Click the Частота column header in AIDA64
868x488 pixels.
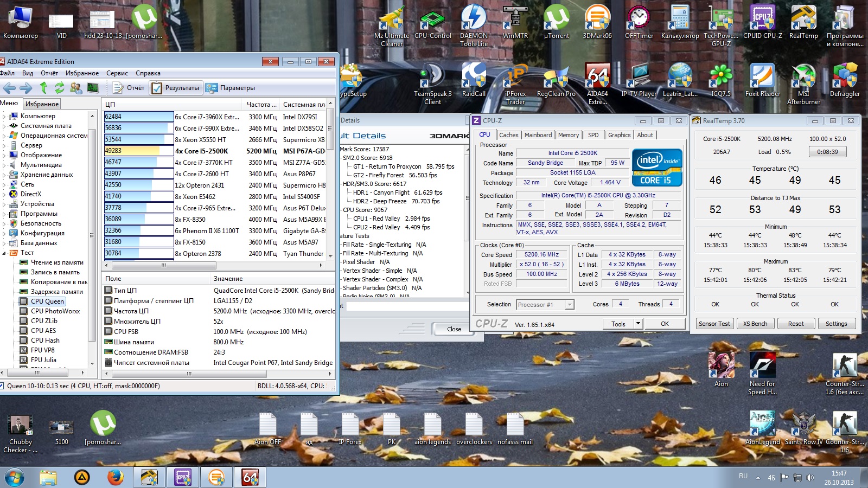[261, 105]
